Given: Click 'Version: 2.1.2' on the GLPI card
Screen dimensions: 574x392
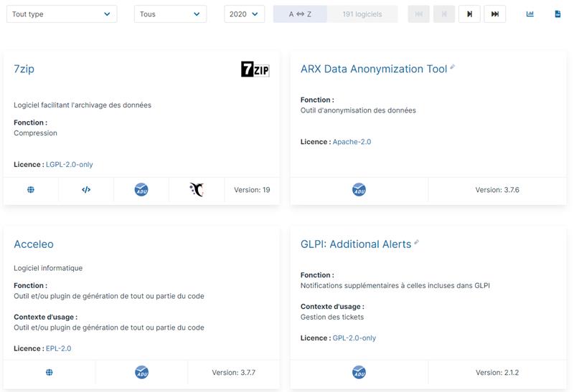Looking at the screenshot, I should [x=497, y=372].
